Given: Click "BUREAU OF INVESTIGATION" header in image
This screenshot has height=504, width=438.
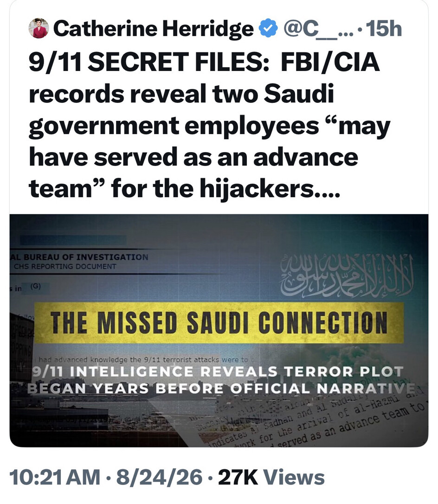Looking at the screenshot, I should pyautogui.click(x=85, y=257).
